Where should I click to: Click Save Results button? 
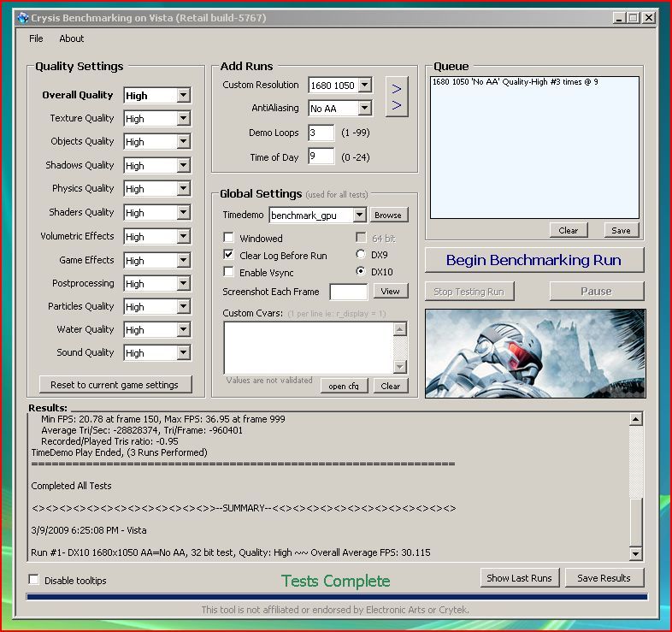tap(604, 578)
